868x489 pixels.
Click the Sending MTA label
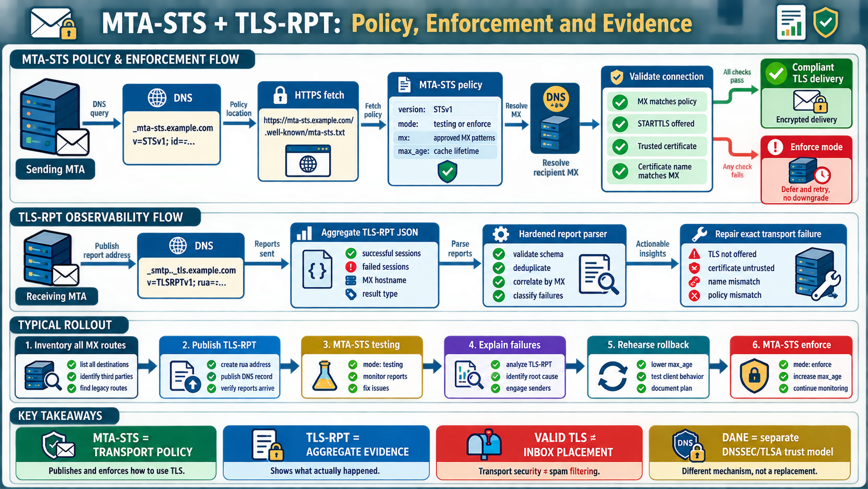point(55,169)
